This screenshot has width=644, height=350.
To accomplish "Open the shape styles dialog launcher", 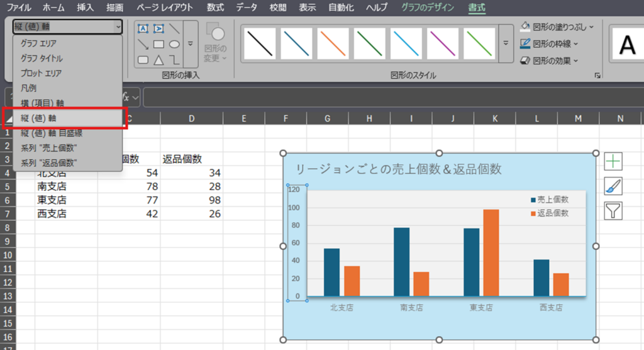I will click(597, 76).
